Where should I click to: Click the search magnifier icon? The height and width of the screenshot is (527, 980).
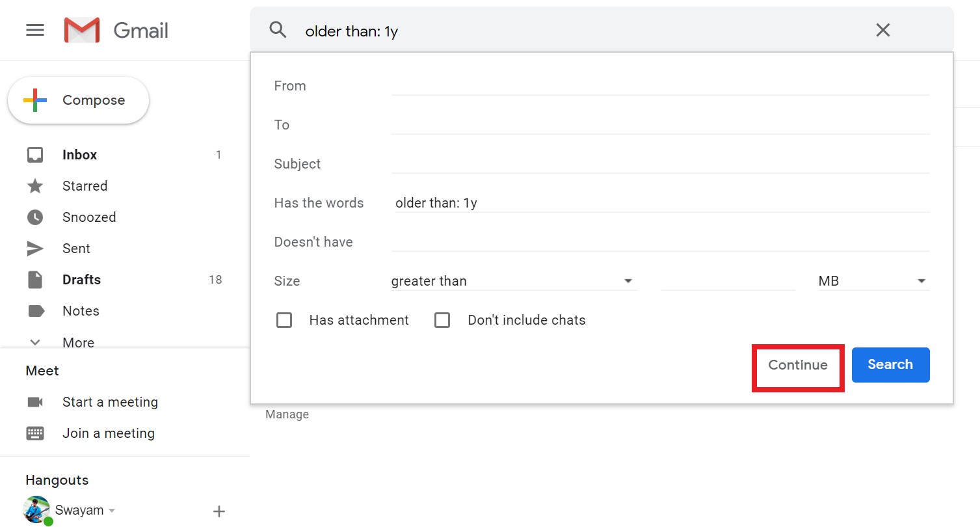tap(278, 29)
